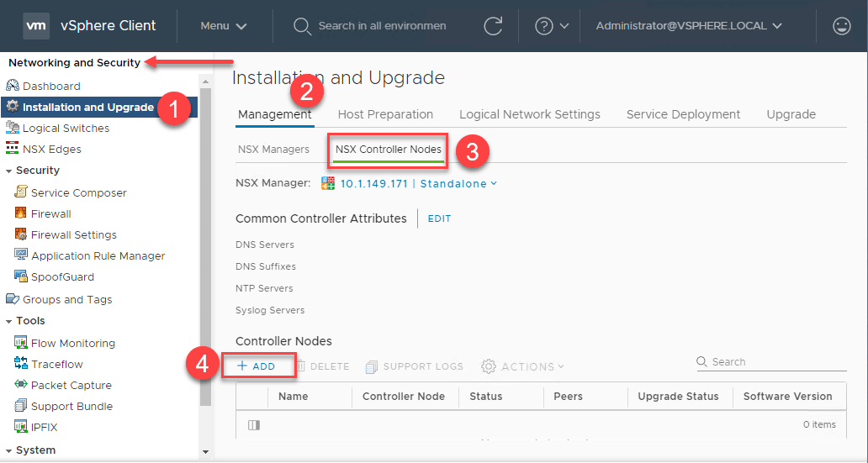
Task: Switch to the Management tab
Action: pos(274,114)
